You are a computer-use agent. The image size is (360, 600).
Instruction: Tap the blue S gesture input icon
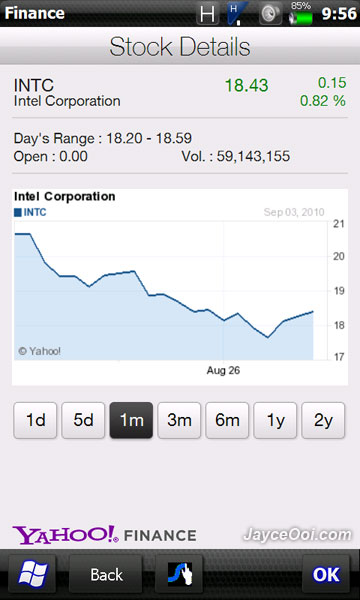tap(179, 574)
